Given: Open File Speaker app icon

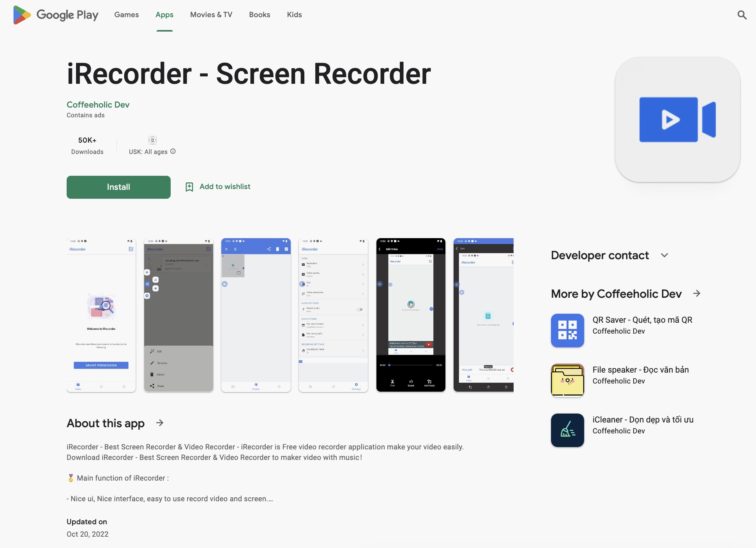Looking at the screenshot, I should (x=567, y=380).
